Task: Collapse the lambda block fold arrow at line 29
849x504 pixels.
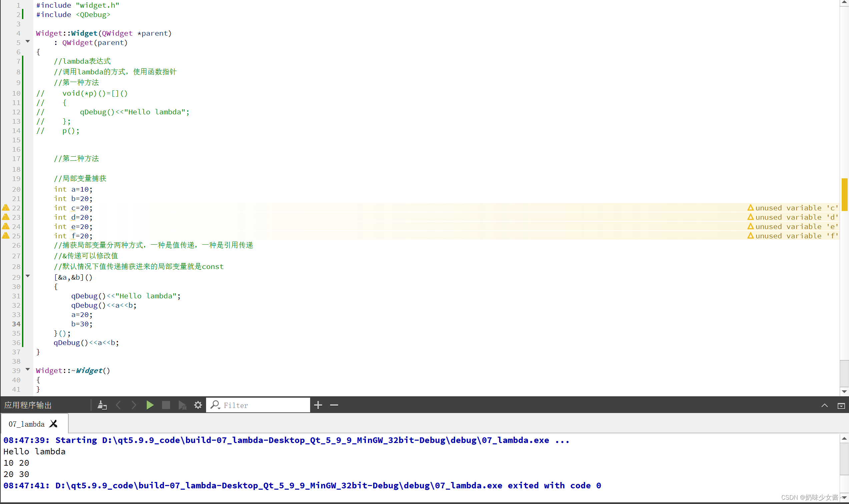Action: tap(28, 276)
